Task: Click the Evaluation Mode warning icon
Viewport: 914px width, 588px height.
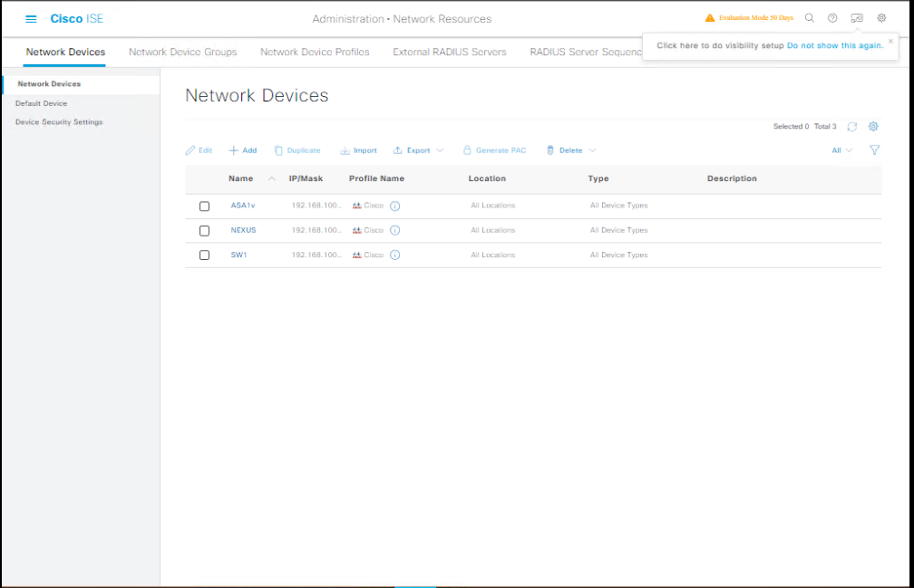Action: pyautogui.click(x=709, y=18)
